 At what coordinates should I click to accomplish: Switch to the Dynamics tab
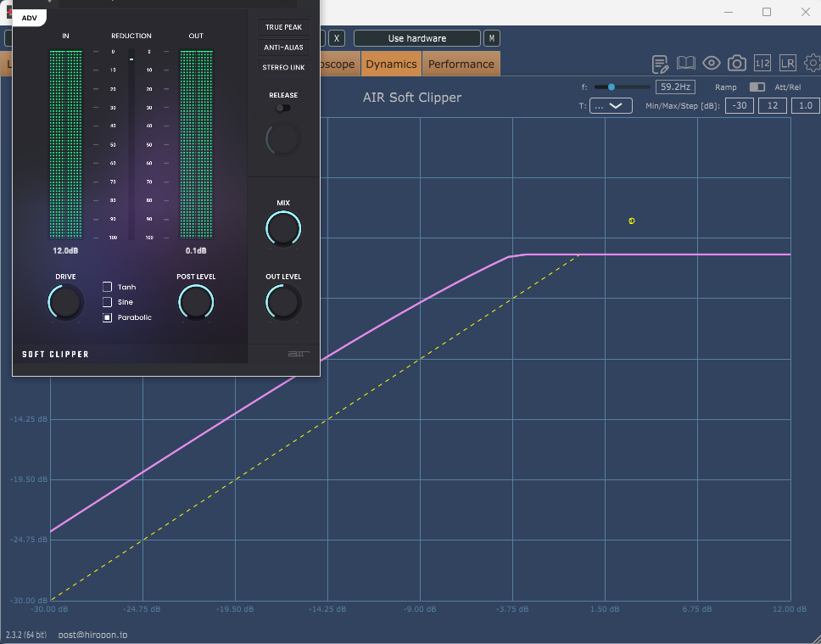(x=391, y=64)
